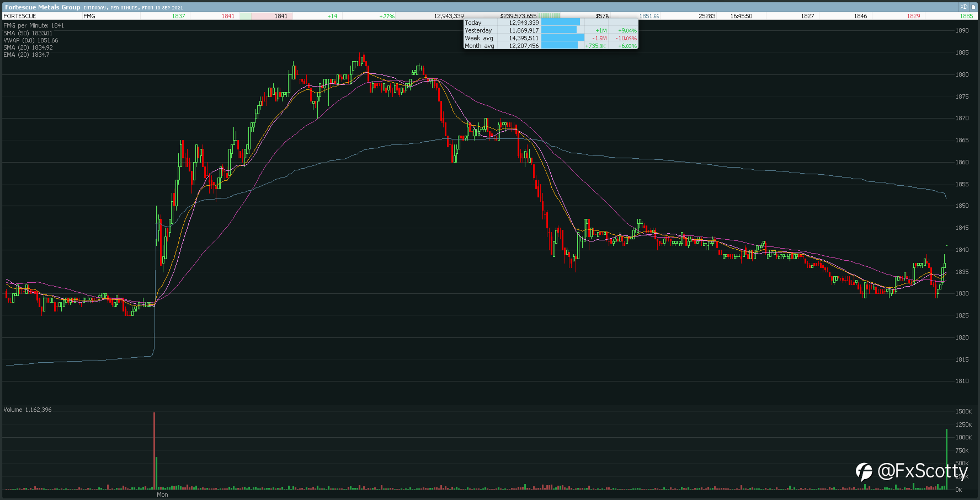The width and height of the screenshot is (980, 500).
Task: Click the 'INTRADAY, PER MINUTE' subtitle text
Action: click(x=111, y=8)
